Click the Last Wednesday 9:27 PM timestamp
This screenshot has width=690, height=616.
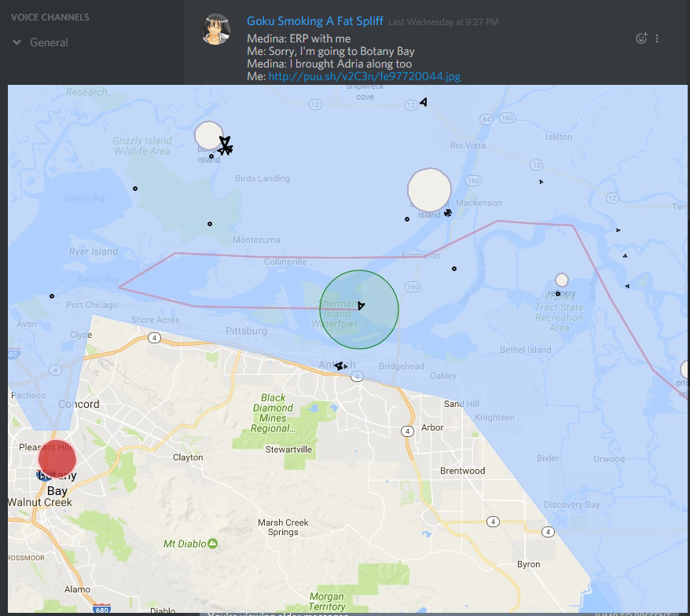coord(443,23)
